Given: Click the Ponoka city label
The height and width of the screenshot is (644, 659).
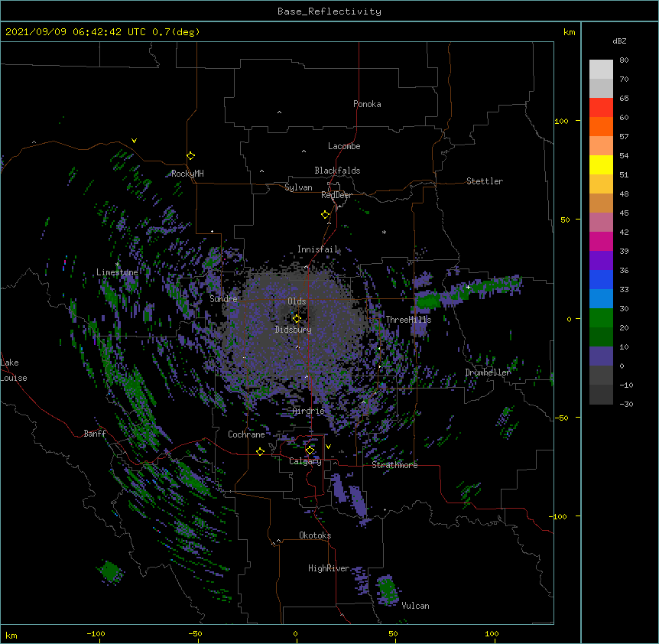Looking at the screenshot, I should [x=367, y=104].
